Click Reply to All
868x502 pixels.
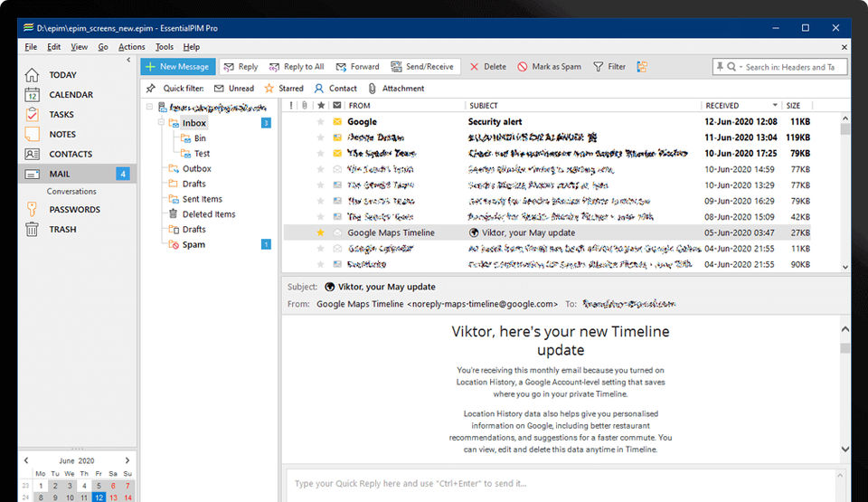click(x=297, y=67)
